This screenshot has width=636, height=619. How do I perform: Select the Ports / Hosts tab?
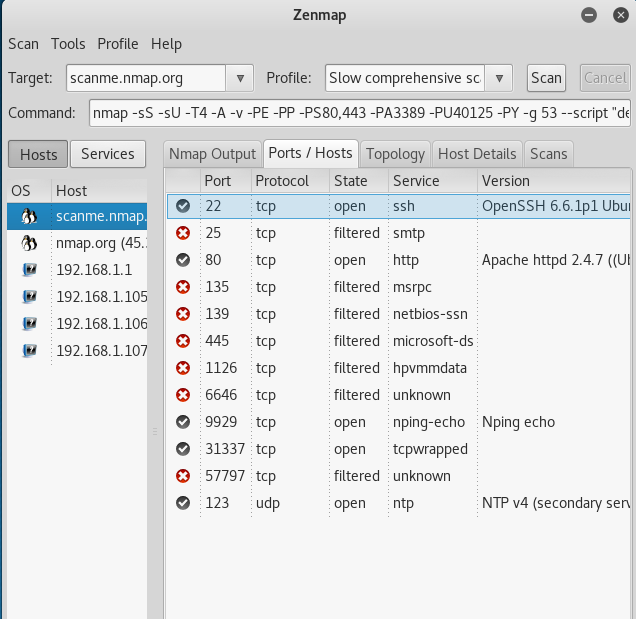tap(311, 153)
